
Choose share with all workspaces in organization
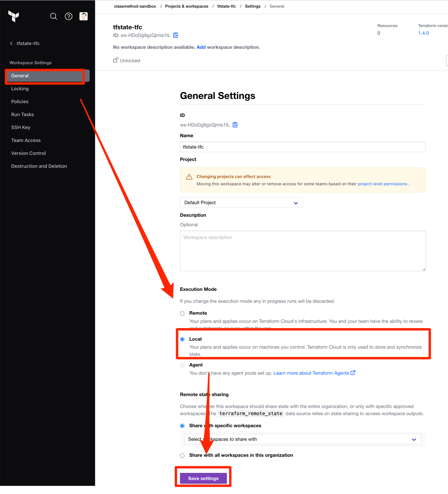click(x=182, y=455)
